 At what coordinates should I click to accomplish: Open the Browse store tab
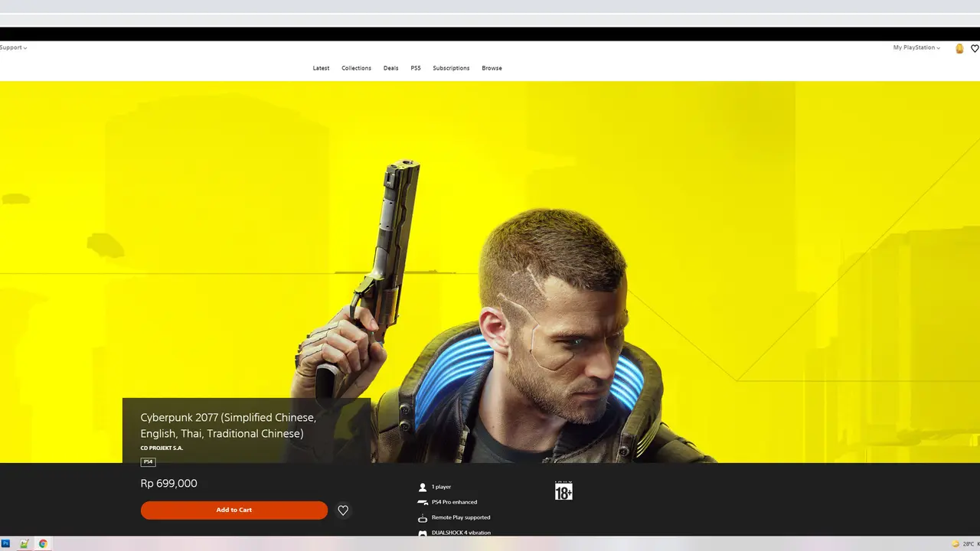pyautogui.click(x=492, y=68)
